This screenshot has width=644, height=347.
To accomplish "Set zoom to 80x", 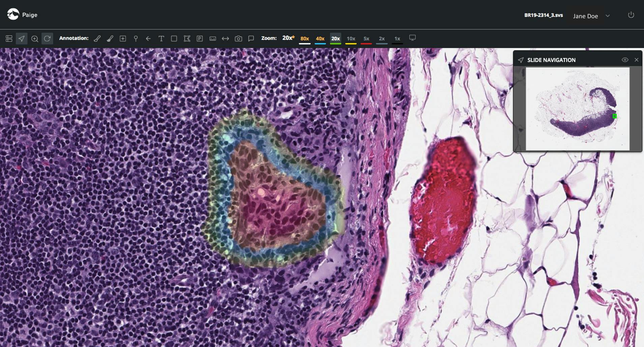I will [305, 39].
